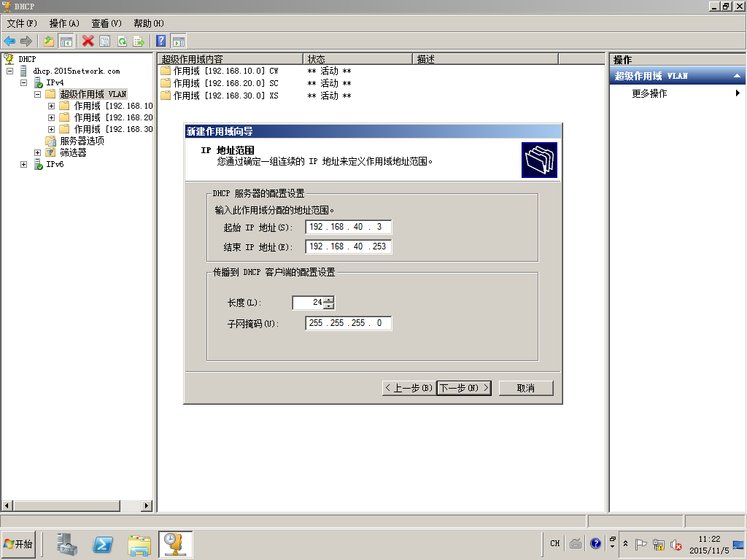Expand the IPv6 tree node

[x=24, y=164]
